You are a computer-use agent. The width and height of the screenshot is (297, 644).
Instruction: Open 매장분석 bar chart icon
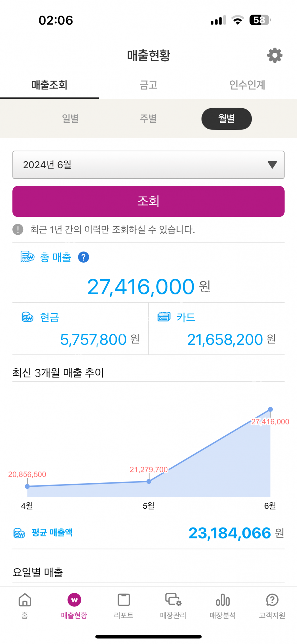click(x=223, y=600)
